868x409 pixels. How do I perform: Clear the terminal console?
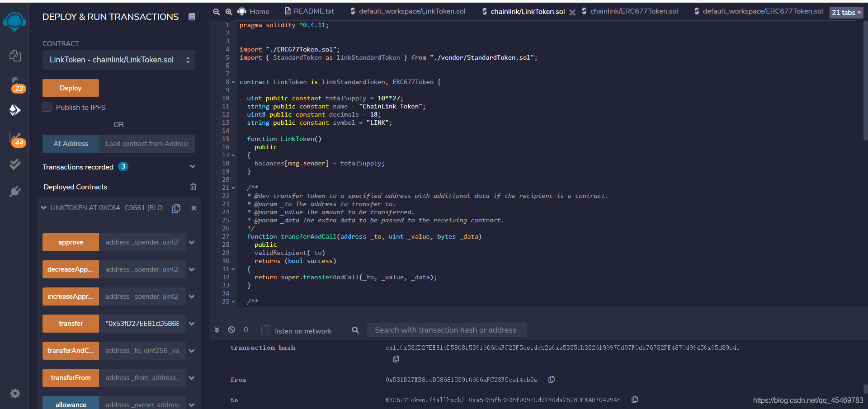click(x=231, y=330)
